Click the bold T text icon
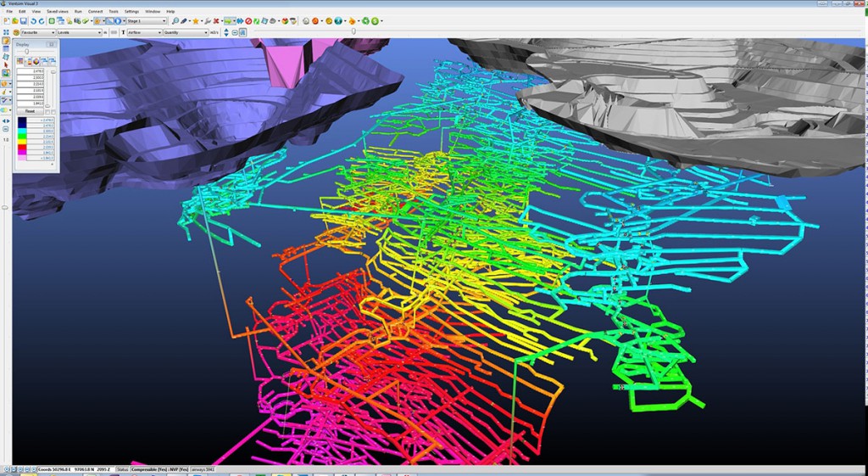This screenshot has height=476, width=868. (x=123, y=33)
